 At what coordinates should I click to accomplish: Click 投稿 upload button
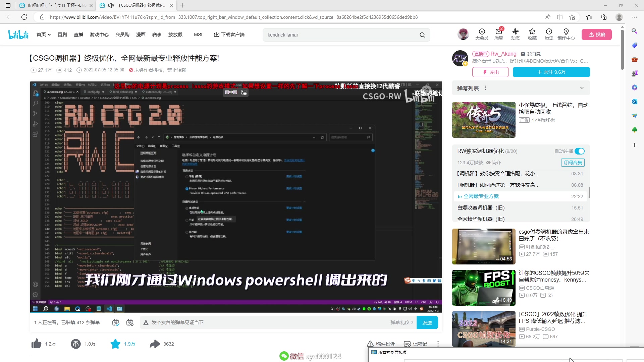597,35
